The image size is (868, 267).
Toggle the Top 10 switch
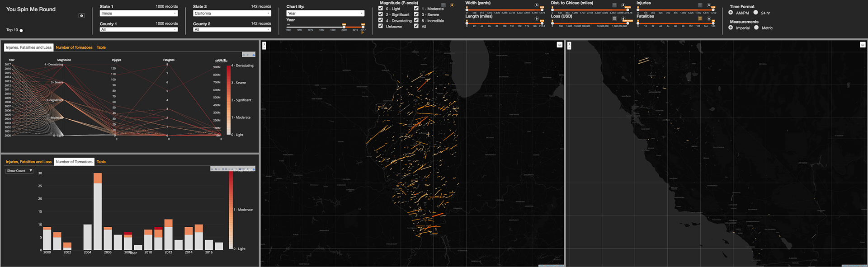[x=21, y=30]
